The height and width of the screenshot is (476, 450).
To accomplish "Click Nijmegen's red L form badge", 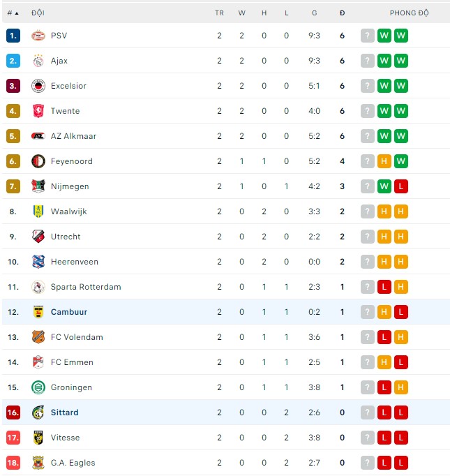I will point(400,186).
